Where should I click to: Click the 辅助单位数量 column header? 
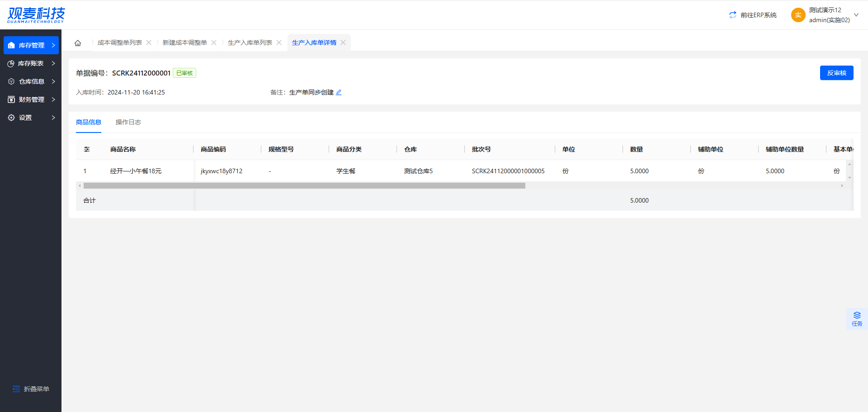785,149
